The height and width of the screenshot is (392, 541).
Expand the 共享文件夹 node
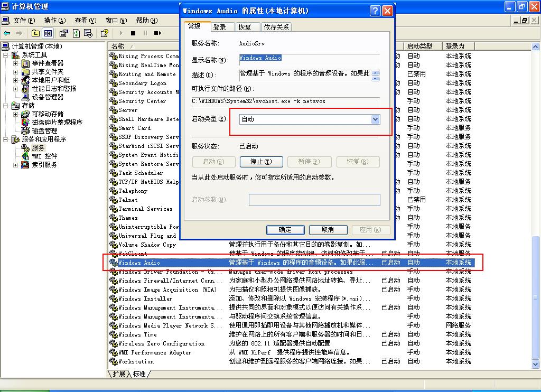click(15, 72)
